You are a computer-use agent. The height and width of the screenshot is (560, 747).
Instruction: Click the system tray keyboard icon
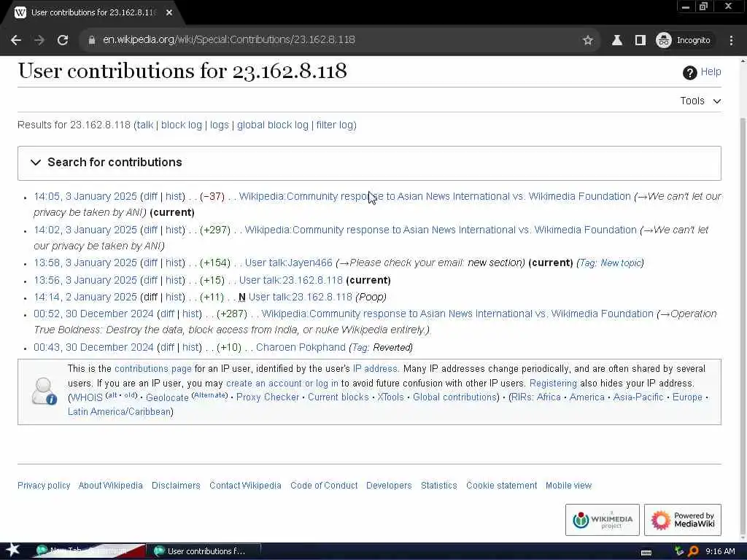(646, 552)
